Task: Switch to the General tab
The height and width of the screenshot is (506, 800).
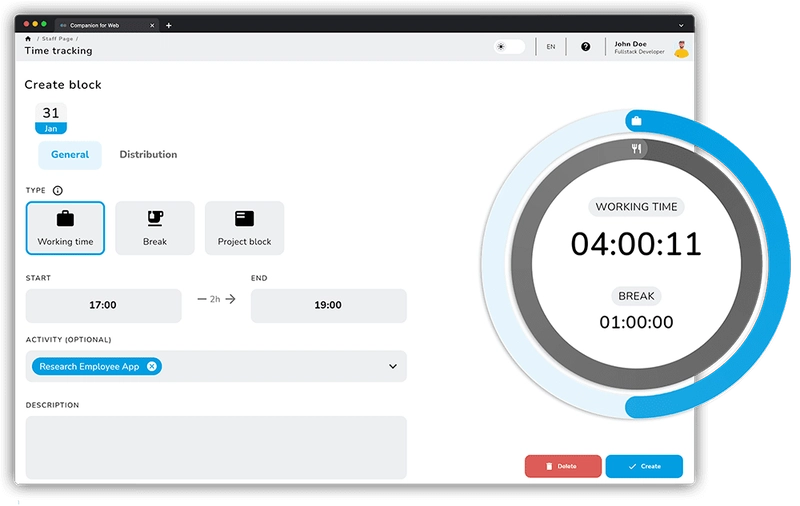Action: pyautogui.click(x=70, y=155)
